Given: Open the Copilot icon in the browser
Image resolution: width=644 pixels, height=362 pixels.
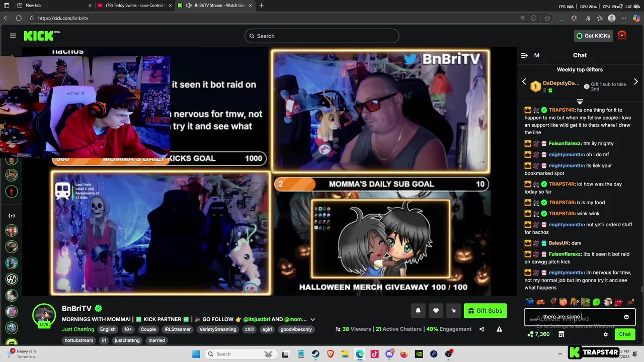Looking at the screenshot, I should (636, 18).
